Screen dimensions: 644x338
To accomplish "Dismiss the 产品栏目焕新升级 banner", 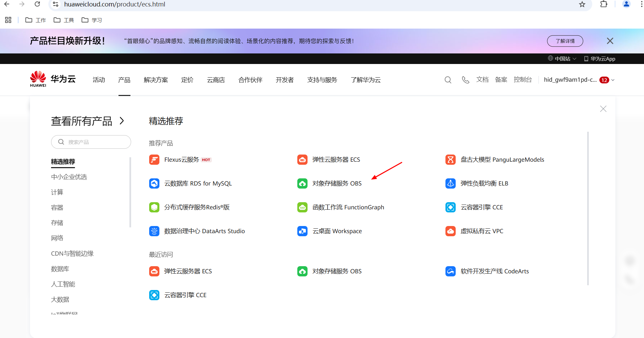I will click(610, 41).
